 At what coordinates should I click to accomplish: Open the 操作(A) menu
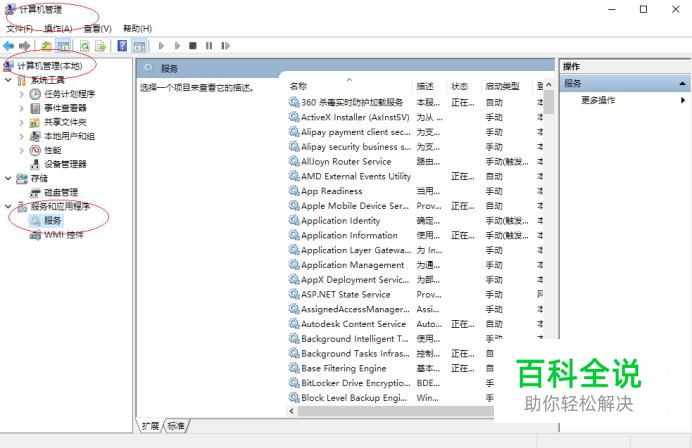coord(58,29)
